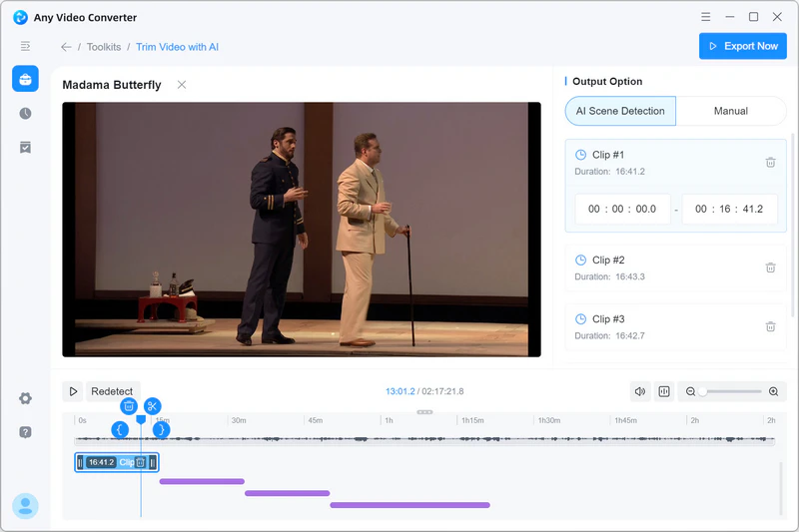The width and height of the screenshot is (799, 532).
Task: Select the Clip #2 card
Action: pyautogui.click(x=676, y=267)
